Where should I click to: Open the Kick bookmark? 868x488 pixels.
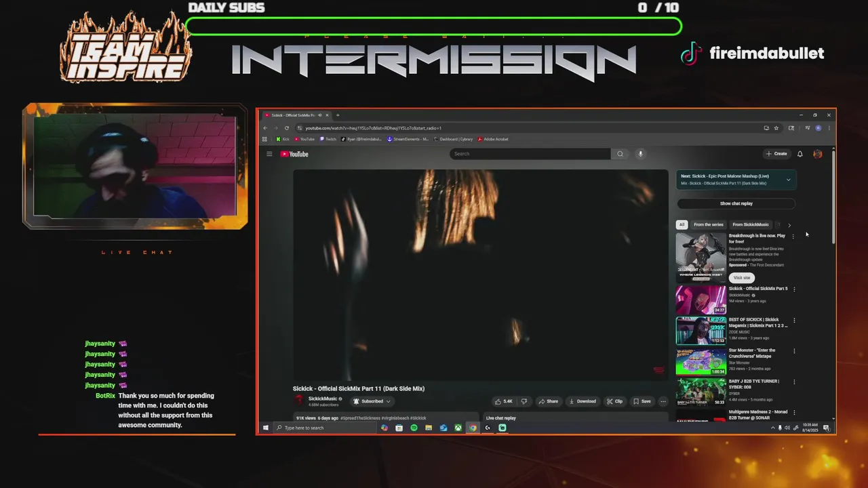pyautogui.click(x=282, y=139)
